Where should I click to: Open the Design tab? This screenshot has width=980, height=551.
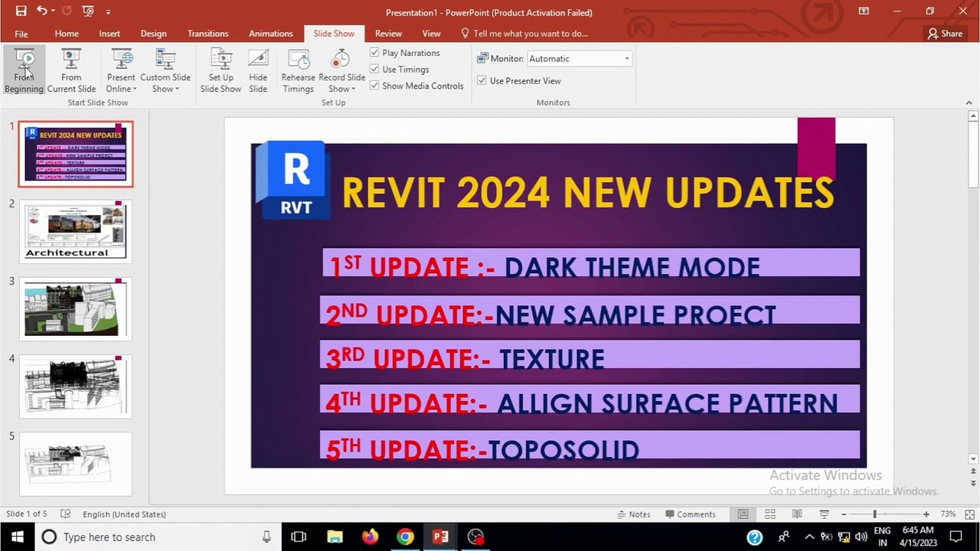(153, 33)
